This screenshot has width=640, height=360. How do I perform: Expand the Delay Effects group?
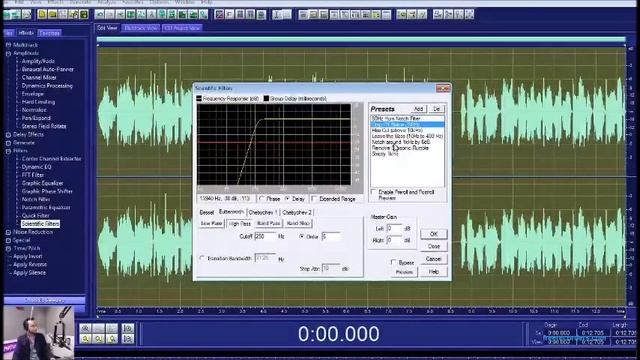pyautogui.click(x=8, y=135)
